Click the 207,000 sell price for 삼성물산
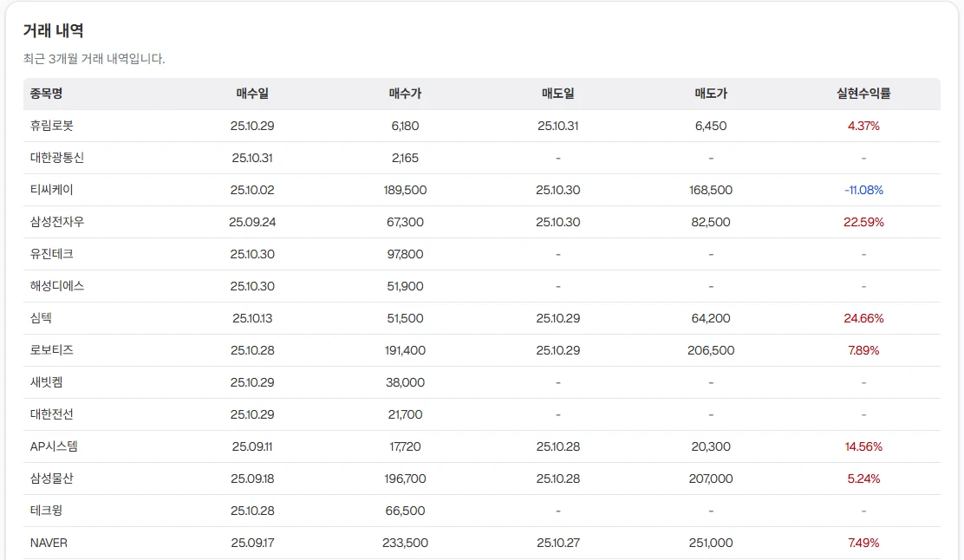Screen dimensions: 964x560 pos(711,479)
